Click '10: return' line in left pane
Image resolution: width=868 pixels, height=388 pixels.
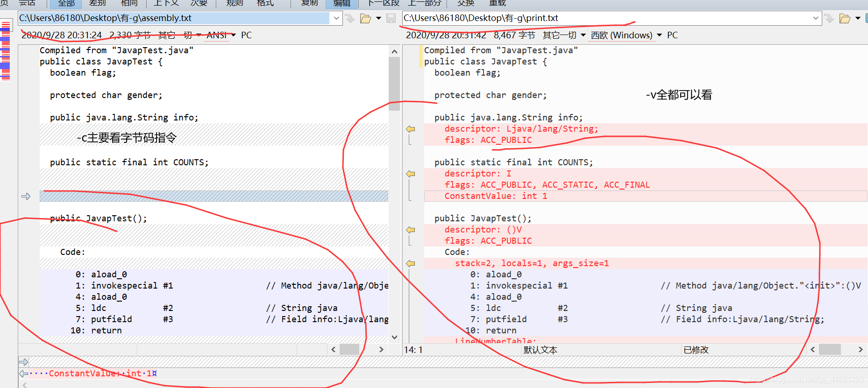tap(96, 331)
